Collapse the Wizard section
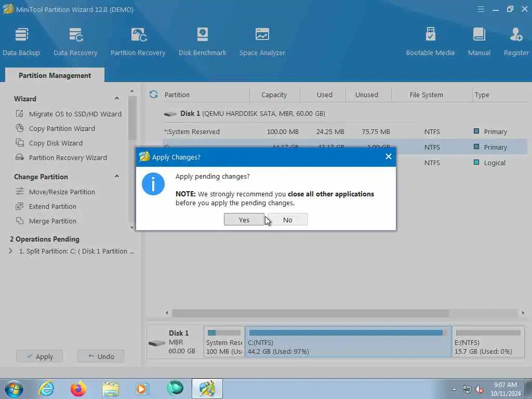This screenshot has width=532, height=399. 117,98
